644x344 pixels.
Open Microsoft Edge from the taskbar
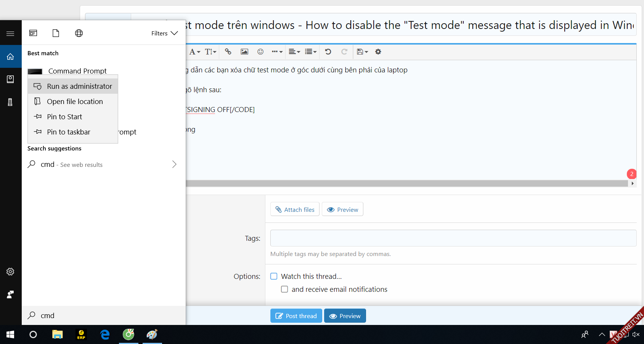(105, 334)
